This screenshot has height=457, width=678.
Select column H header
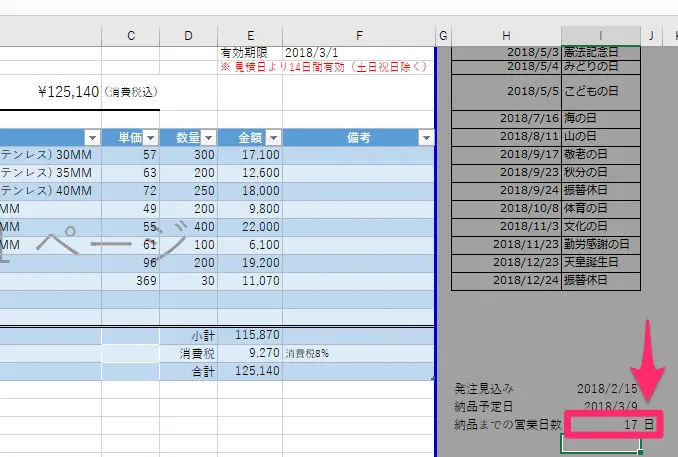click(506, 36)
